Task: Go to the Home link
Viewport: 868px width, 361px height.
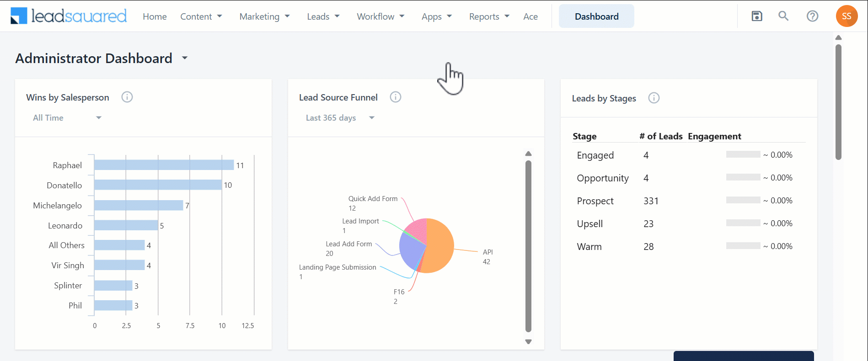Action: pyautogui.click(x=155, y=16)
